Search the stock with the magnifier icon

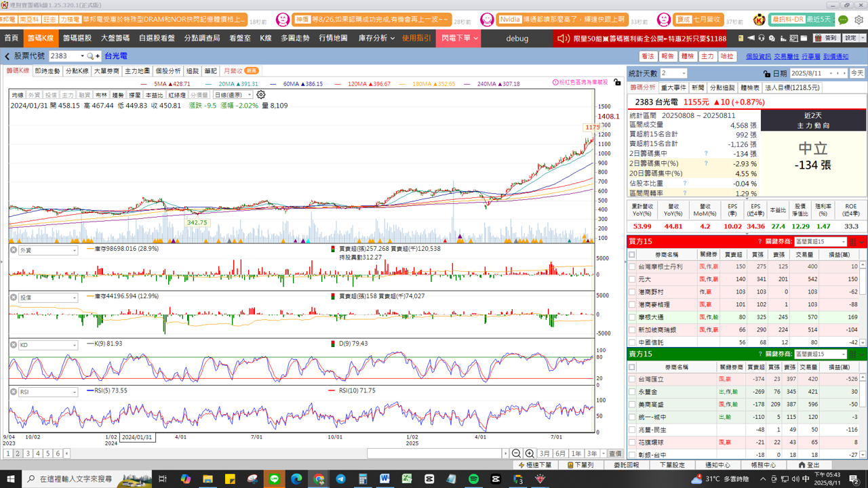pyautogui.click(x=91, y=56)
